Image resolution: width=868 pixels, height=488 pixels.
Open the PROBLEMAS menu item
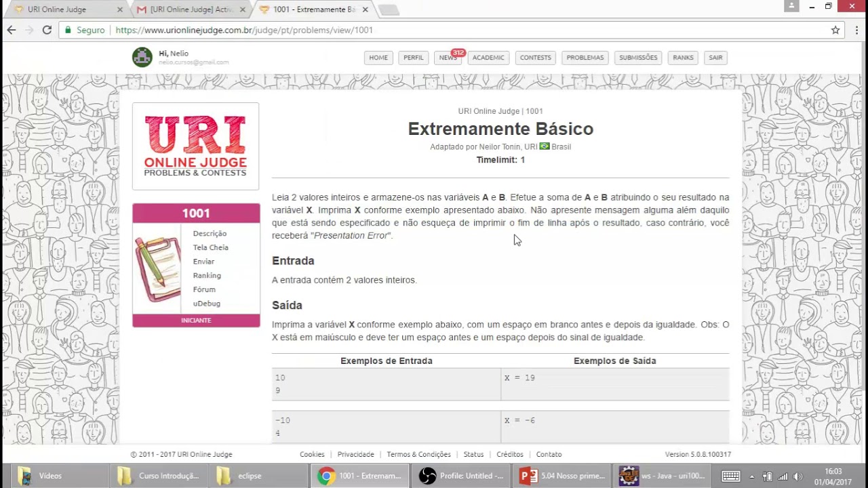(585, 58)
